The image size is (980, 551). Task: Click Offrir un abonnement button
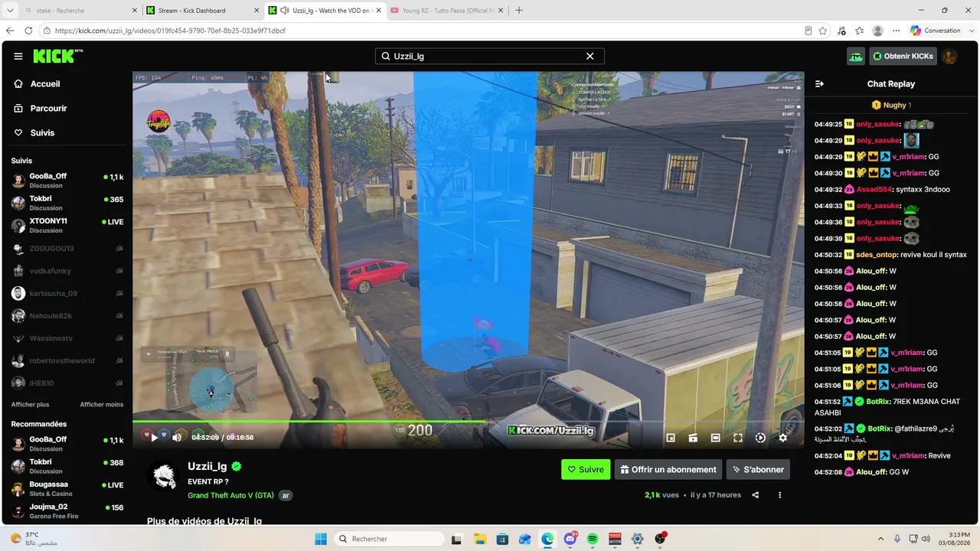(x=668, y=469)
